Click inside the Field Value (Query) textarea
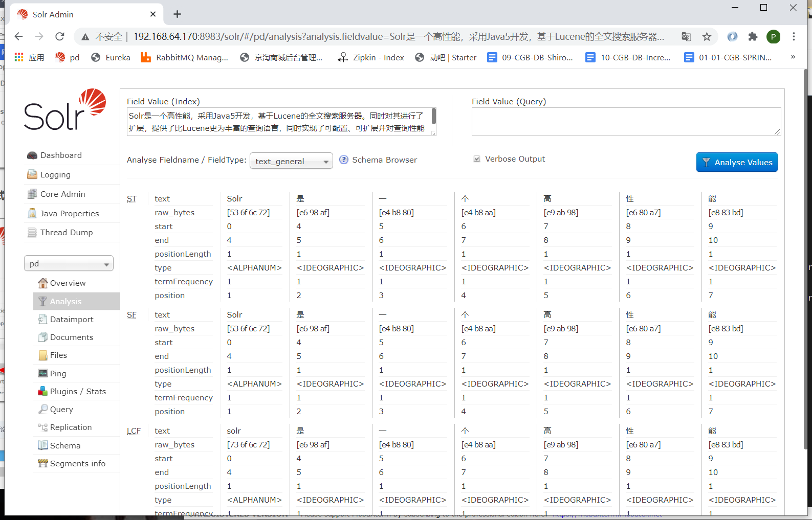Screen dimensions: 812x520 (x=626, y=122)
